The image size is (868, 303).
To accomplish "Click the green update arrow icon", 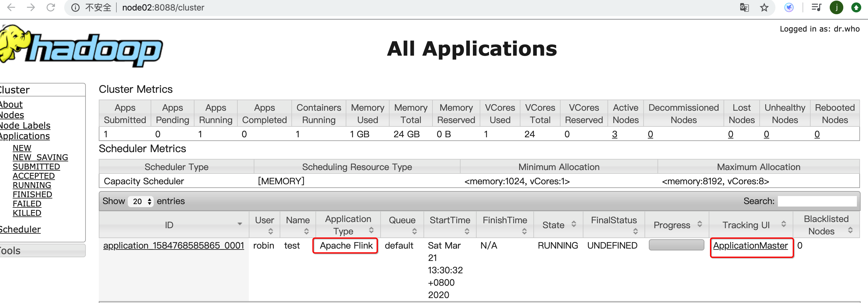I will point(856,7).
